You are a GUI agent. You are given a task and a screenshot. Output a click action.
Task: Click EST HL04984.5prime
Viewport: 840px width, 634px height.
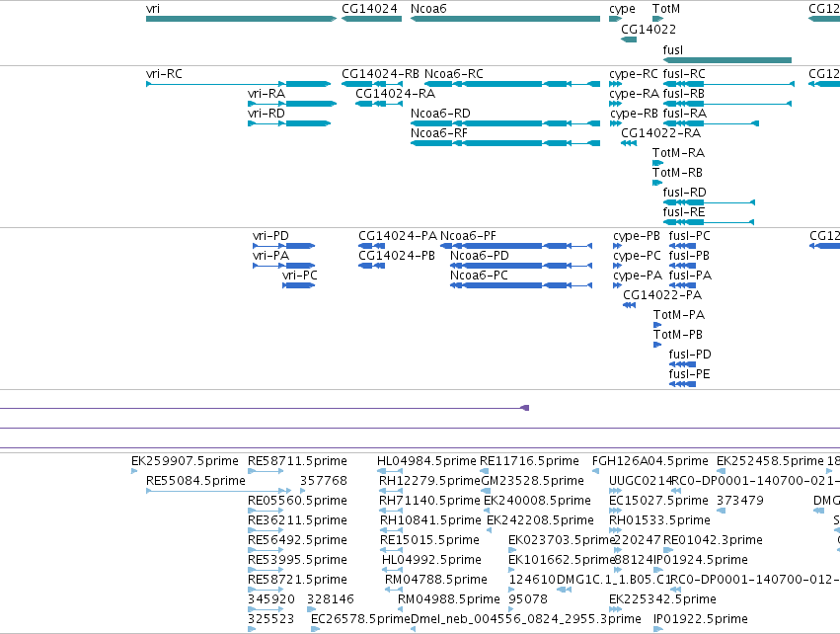click(390, 471)
